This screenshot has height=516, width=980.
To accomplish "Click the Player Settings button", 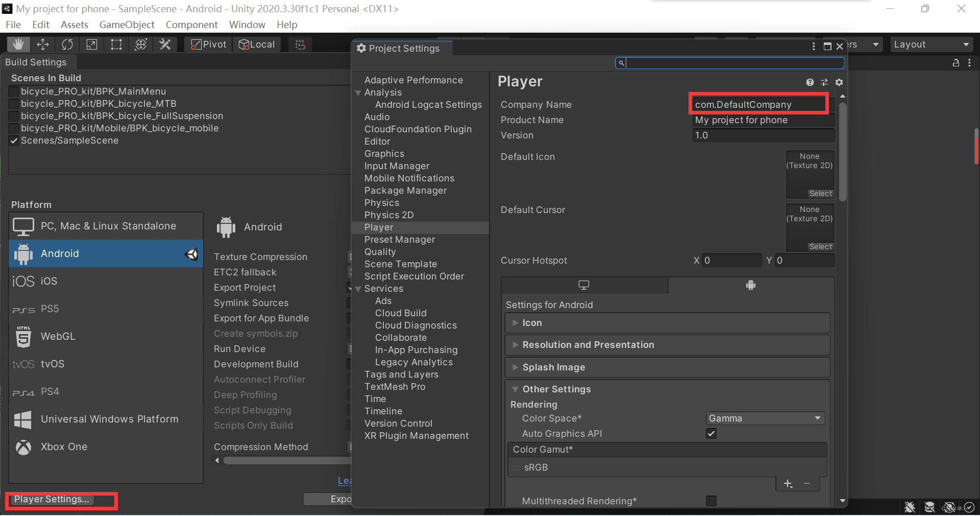I will [53, 500].
